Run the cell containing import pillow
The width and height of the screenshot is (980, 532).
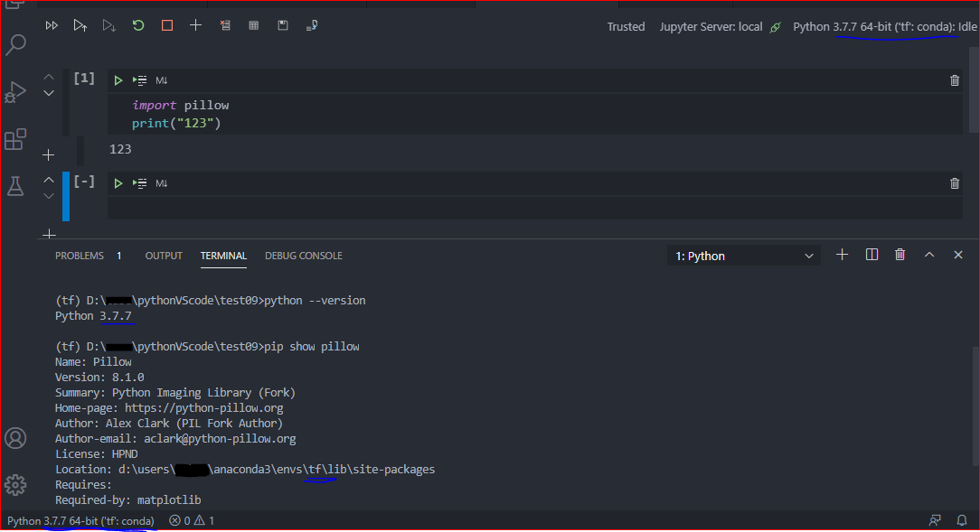click(118, 79)
